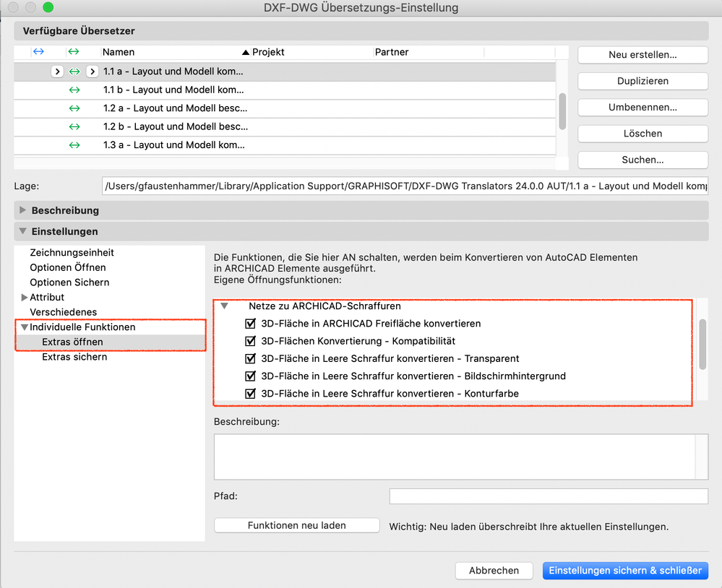Click green arrows icon in row 1.2 b
Image resolution: width=722 pixels, height=588 pixels.
click(x=74, y=126)
